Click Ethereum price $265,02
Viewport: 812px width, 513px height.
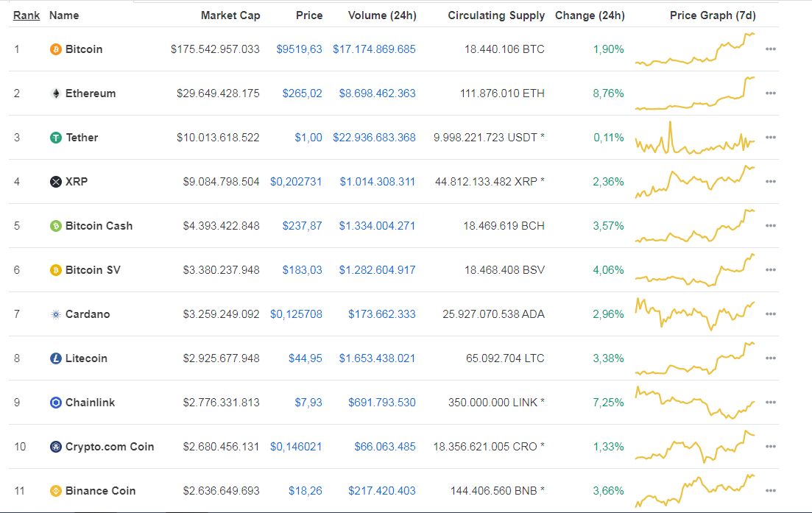(302, 93)
